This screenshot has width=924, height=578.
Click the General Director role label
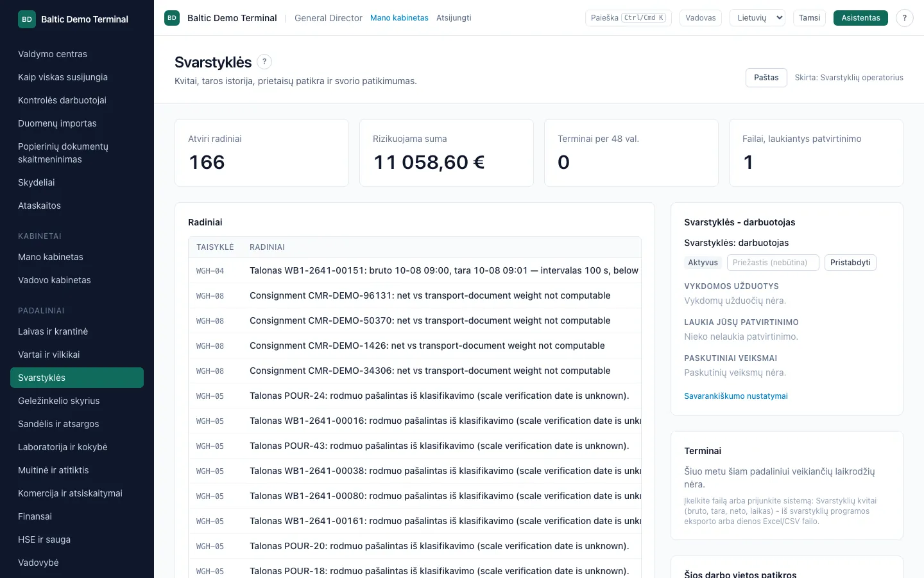(329, 18)
